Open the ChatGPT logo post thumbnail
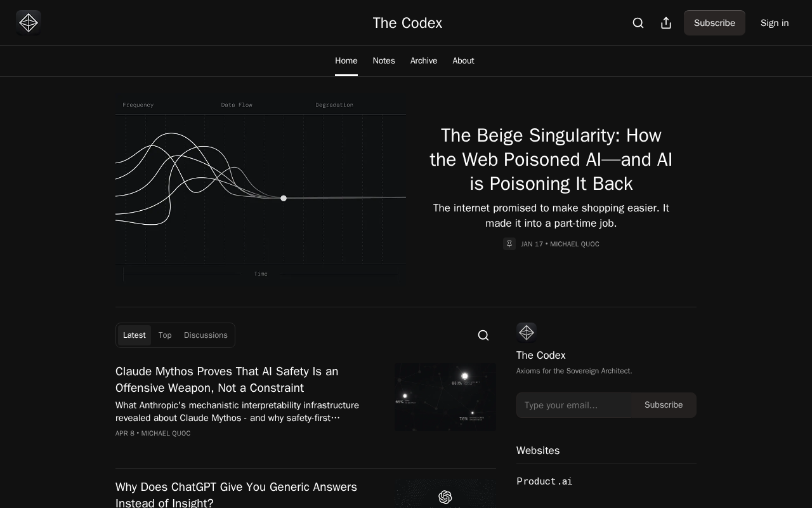This screenshot has height=508, width=812. tap(445, 494)
